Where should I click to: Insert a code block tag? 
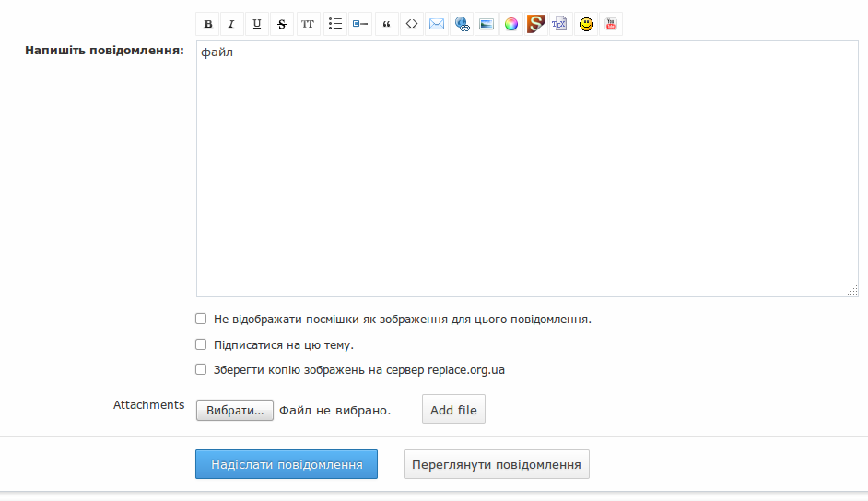click(412, 24)
